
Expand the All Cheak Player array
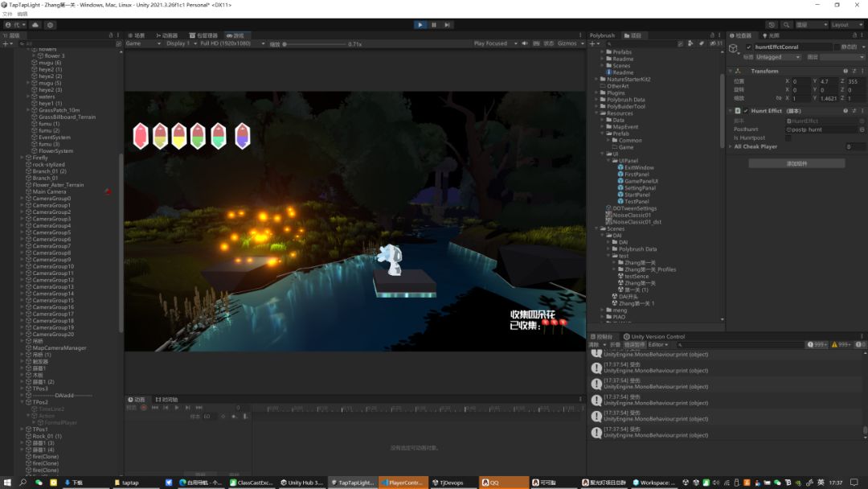731,146
